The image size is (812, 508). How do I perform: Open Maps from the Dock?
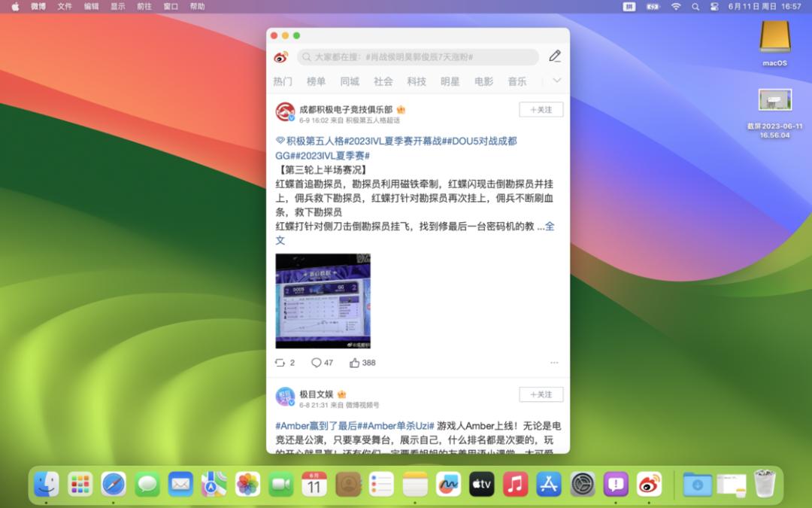[214, 484]
